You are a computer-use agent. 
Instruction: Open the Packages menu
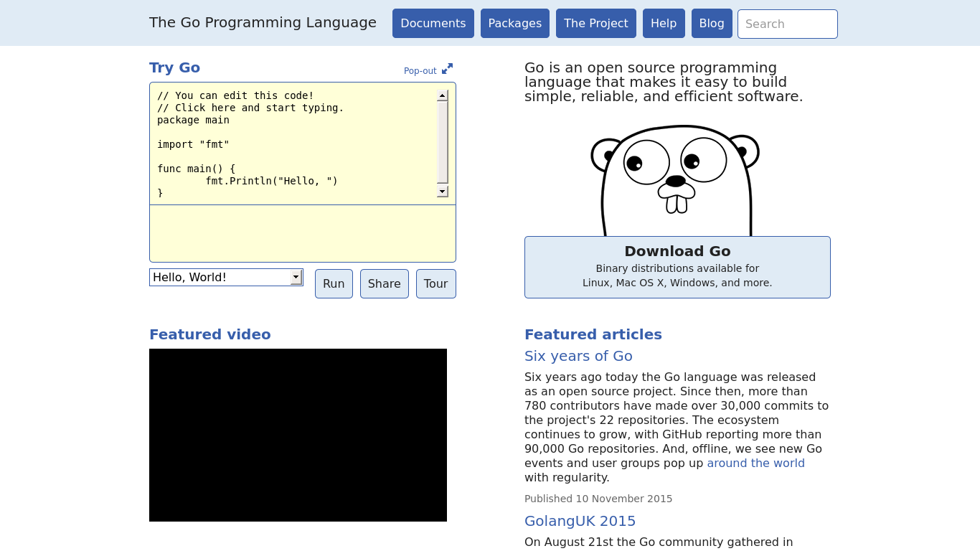(x=515, y=24)
